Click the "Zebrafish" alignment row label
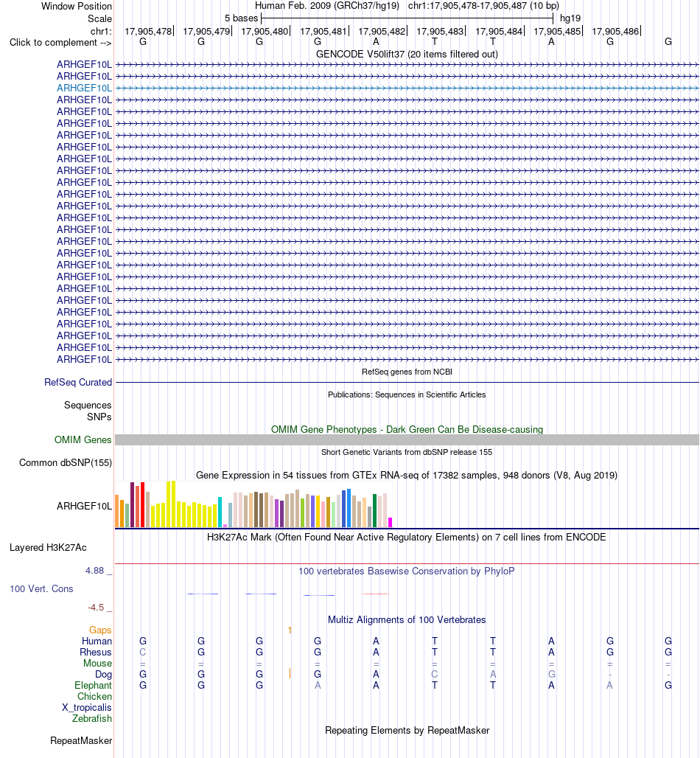Image resolution: width=700 pixels, height=758 pixels. pos(92,719)
